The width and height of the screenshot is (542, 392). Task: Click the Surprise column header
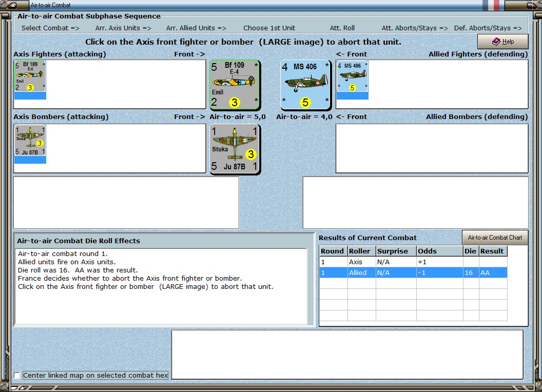396,251
